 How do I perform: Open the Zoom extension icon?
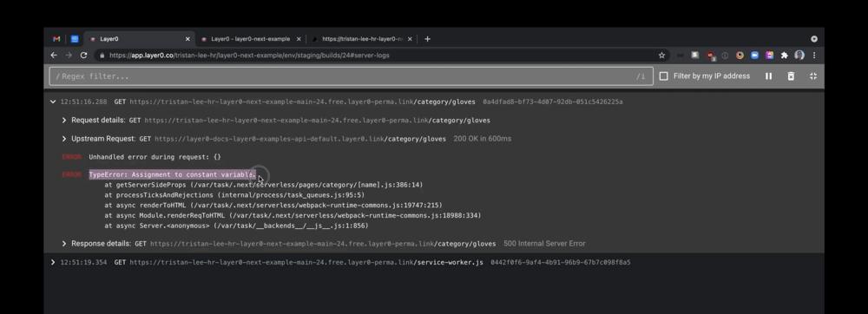[x=754, y=56]
